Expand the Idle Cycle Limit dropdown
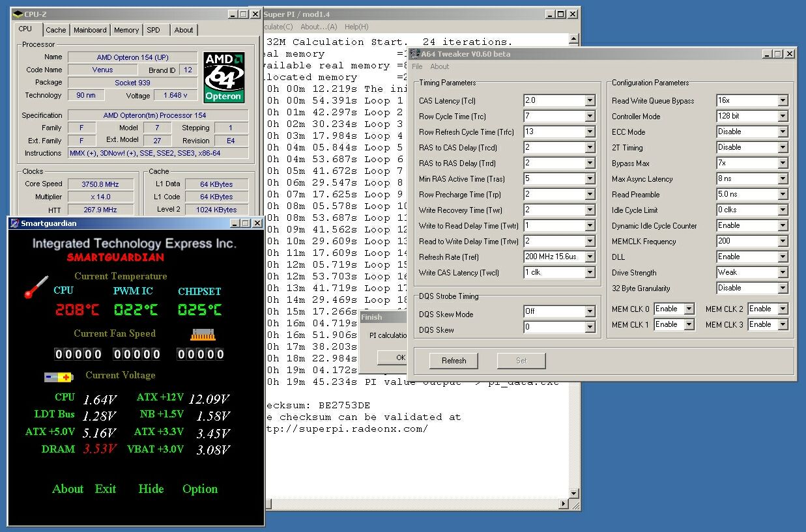Screen dimensions: 806x532 click(783, 210)
